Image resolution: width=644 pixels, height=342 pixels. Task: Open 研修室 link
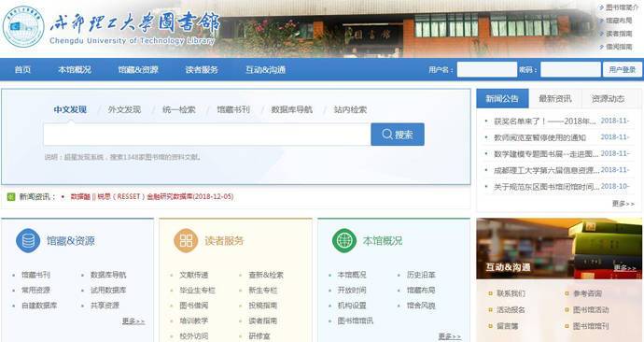[x=259, y=336]
